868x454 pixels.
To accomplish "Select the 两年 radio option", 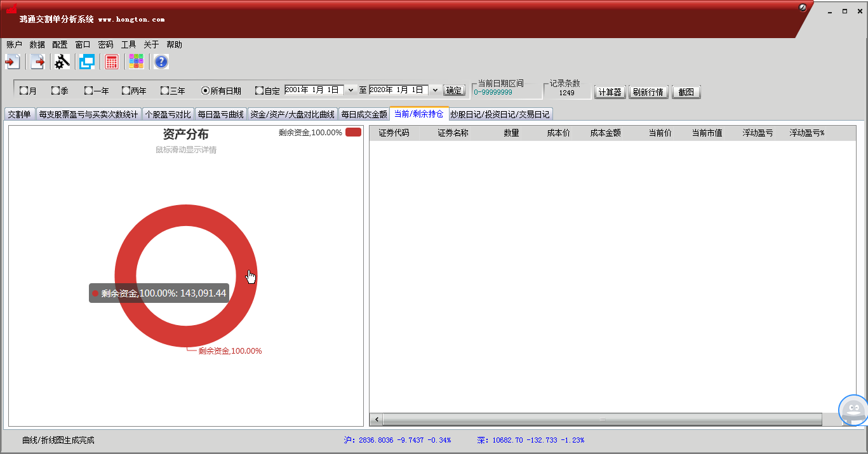I will point(134,91).
